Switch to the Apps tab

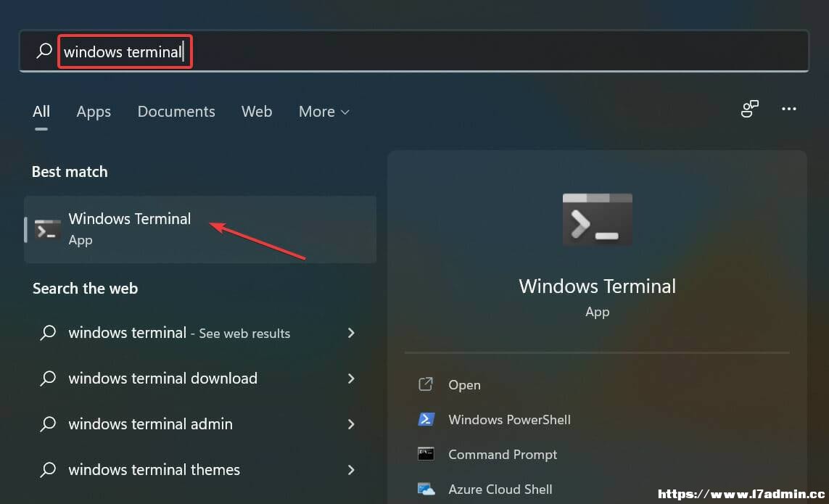pyautogui.click(x=94, y=112)
